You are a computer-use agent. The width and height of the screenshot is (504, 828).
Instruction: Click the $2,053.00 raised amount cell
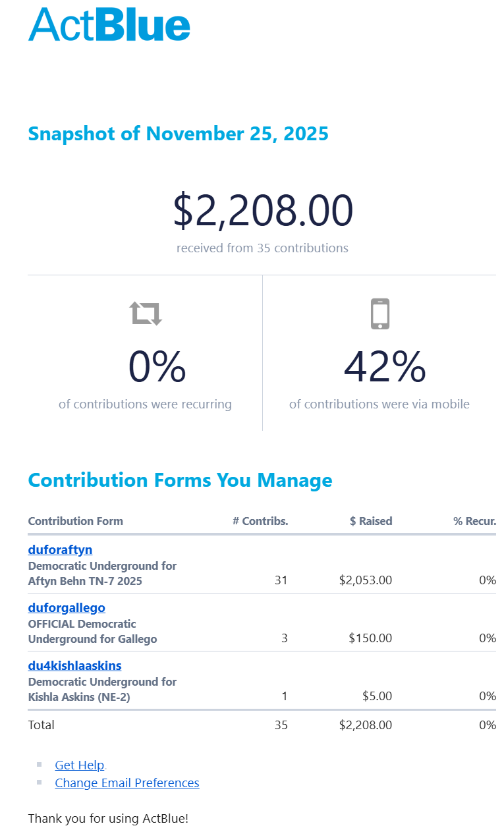366,580
